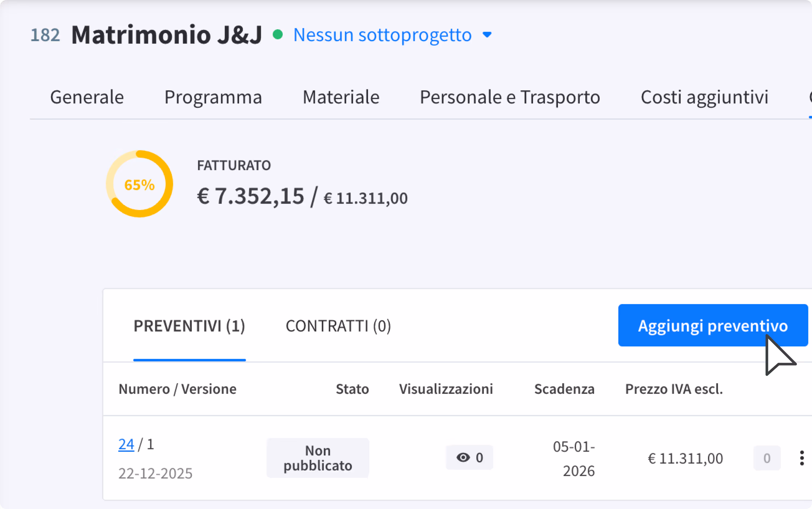The height and width of the screenshot is (509, 812).
Task: Click the green project status dot
Action: click(x=278, y=35)
